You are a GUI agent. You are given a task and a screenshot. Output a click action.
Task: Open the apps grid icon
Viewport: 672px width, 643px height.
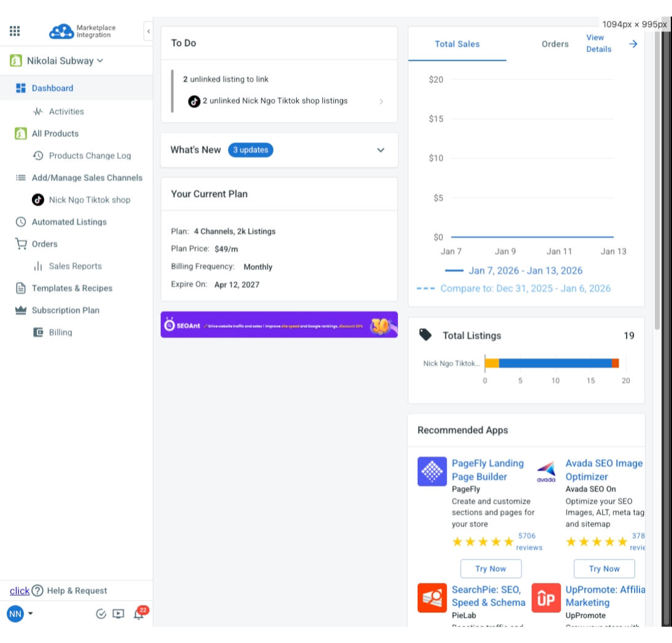coord(15,31)
